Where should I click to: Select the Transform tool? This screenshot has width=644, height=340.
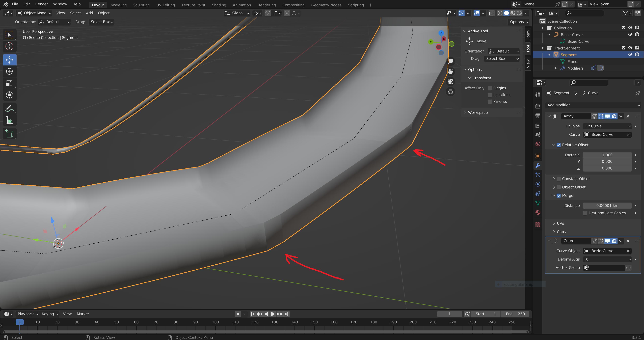pyautogui.click(x=10, y=95)
